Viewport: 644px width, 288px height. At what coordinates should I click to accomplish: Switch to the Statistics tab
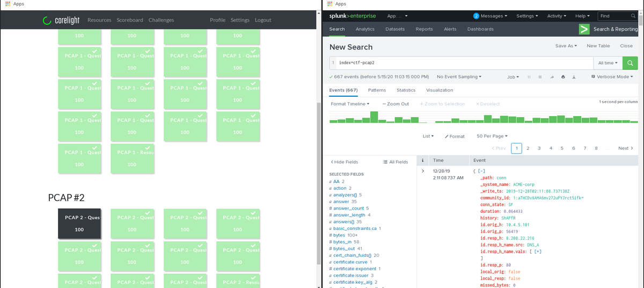pos(406,90)
